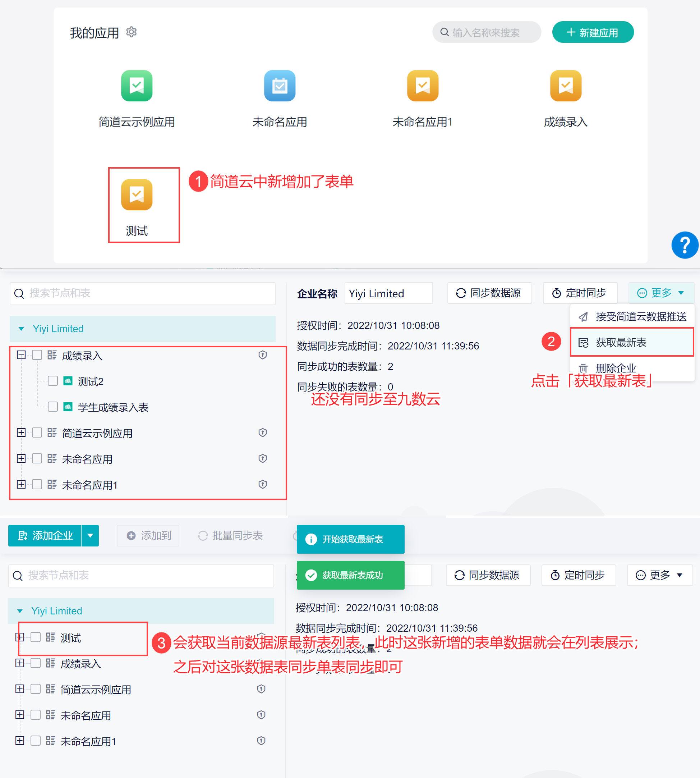Check the 测试2 table checkbox
Image resolution: width=700 pixels, height=778 pixels.
53,381
